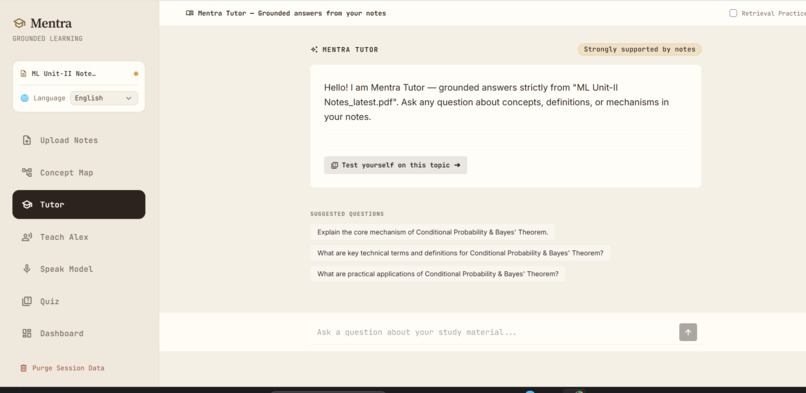Screen dimensions: 806x393
Task: Click the Teach Alex person icon
Action: click(27, 237)
